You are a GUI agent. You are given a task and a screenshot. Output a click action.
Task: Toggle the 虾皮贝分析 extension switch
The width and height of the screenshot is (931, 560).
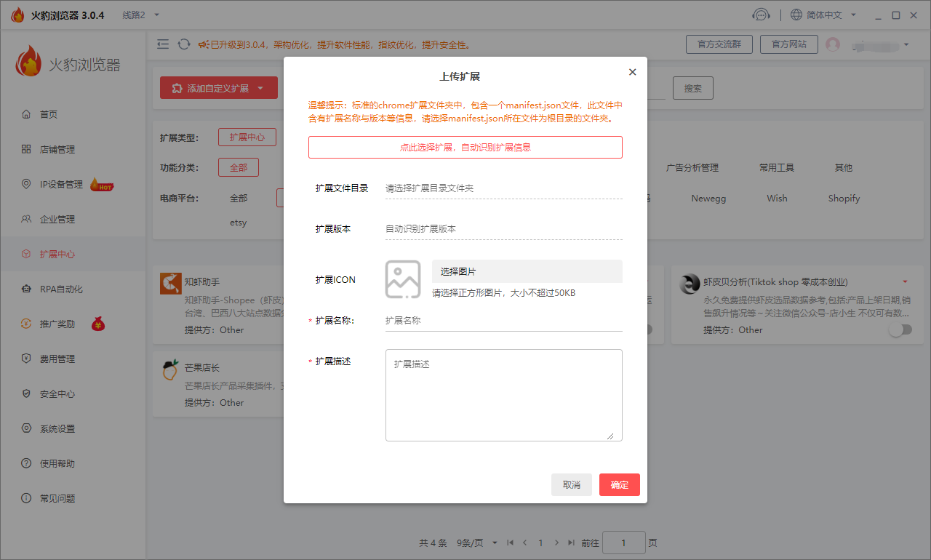pyautogui.click(x=900, y=329)
